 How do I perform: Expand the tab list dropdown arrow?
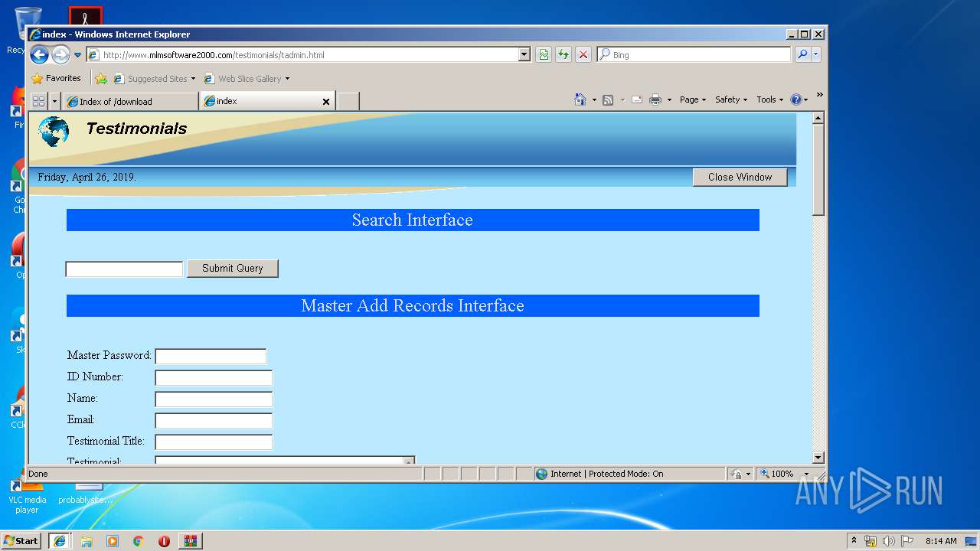(x=54, y=101)
